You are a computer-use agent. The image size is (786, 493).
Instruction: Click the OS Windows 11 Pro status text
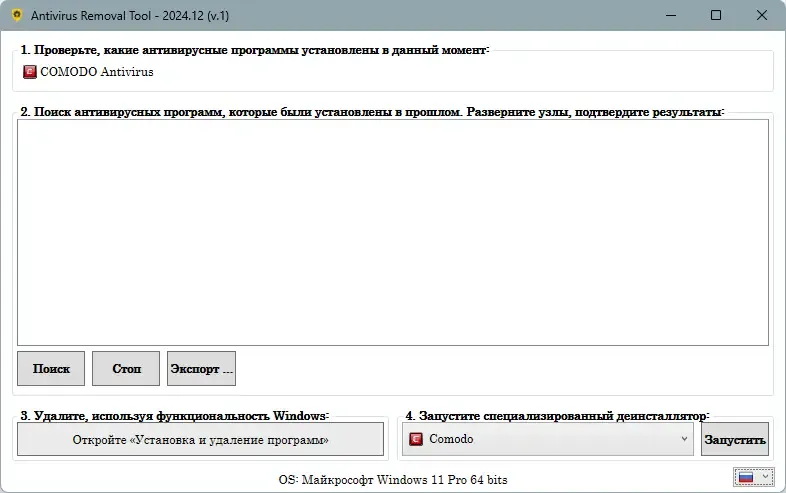coord(392,480)
